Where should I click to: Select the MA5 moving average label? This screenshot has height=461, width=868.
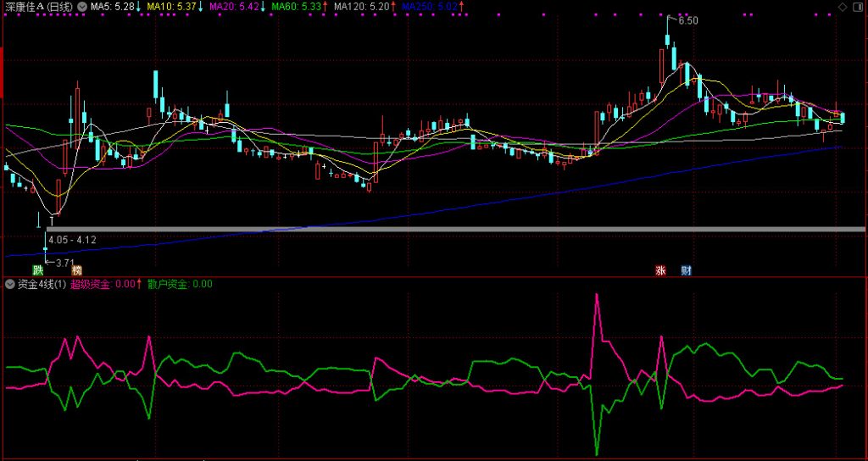pos(113,7)
